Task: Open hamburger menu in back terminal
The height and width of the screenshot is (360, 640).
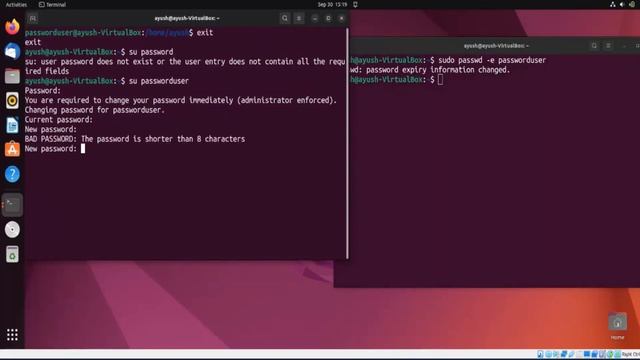Action: (608, 46)
